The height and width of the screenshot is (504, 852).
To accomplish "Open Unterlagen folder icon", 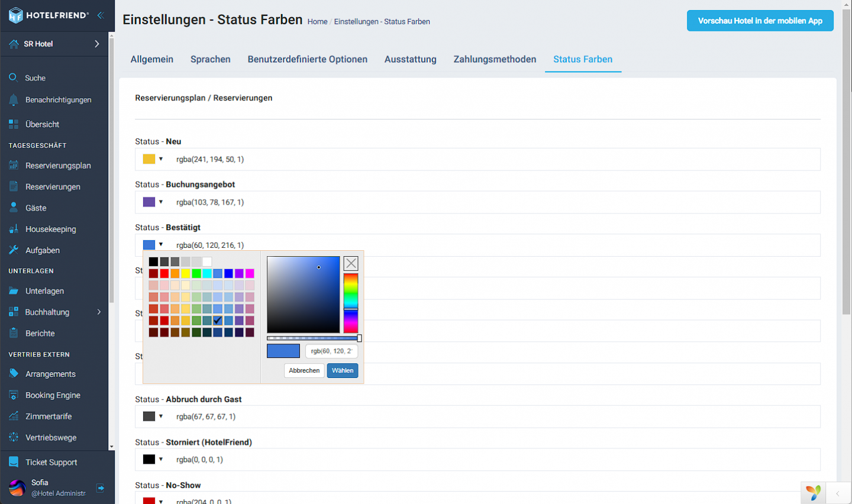I will [x=14, y=291].
